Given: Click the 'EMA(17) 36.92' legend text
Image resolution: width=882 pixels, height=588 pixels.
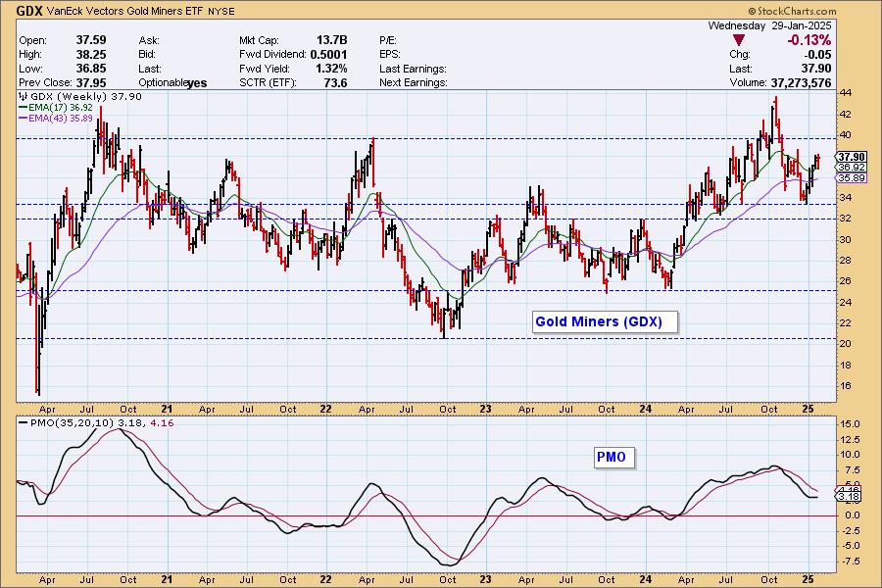Looking at the screenshot, I should click(x=61, y=107).
